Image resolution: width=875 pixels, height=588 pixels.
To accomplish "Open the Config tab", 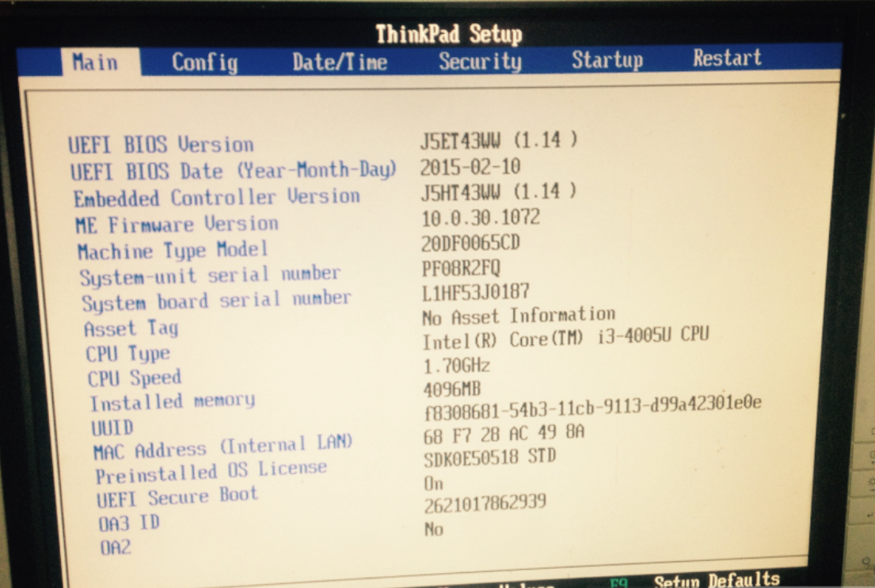I will [x=205, y=62].
